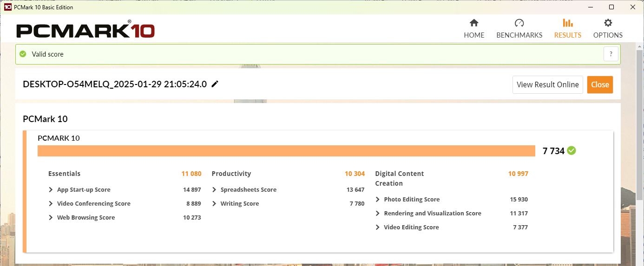Click the App Start-up value 14 897
This screenshot has height=266, width=644.
[192, 190]
